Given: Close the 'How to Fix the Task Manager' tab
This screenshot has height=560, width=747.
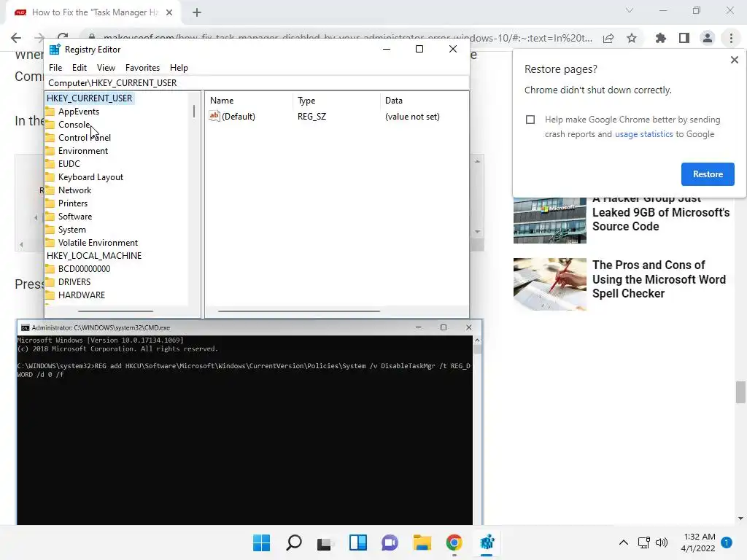Looking at the screenshot, I should tap(169, 12).
